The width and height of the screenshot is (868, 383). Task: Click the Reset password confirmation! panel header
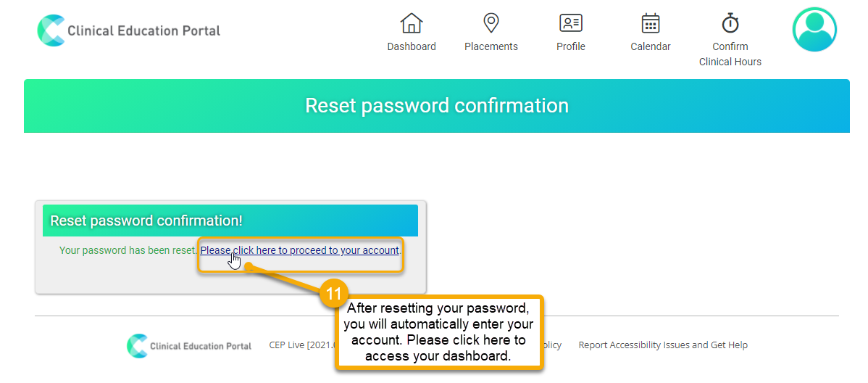(x=230, y=221)
